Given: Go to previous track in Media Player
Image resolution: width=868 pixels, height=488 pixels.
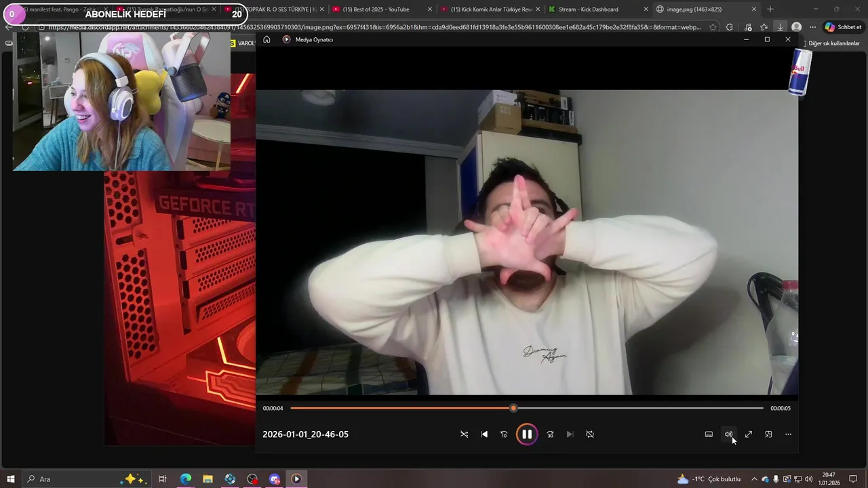Looking at the screenshot, I should coord(484,434).
